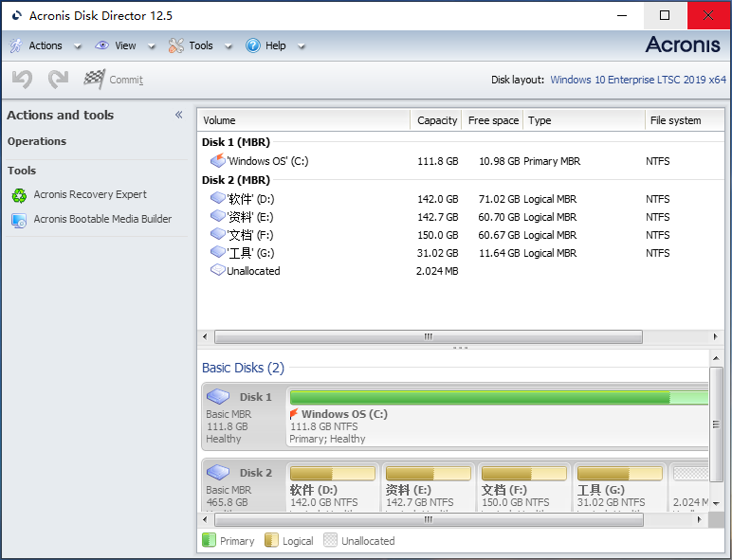Click the Unallocated gray legend swatch

tap(330, 540)
